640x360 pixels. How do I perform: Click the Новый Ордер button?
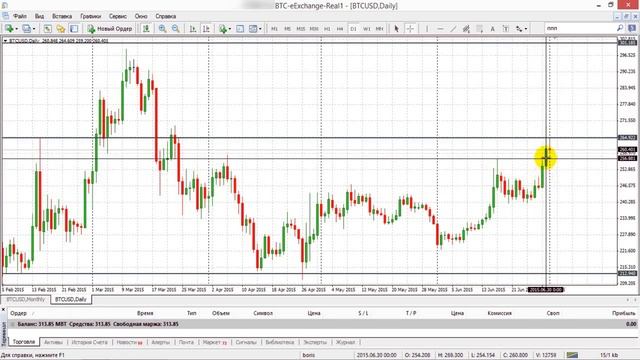click(110, 29)
